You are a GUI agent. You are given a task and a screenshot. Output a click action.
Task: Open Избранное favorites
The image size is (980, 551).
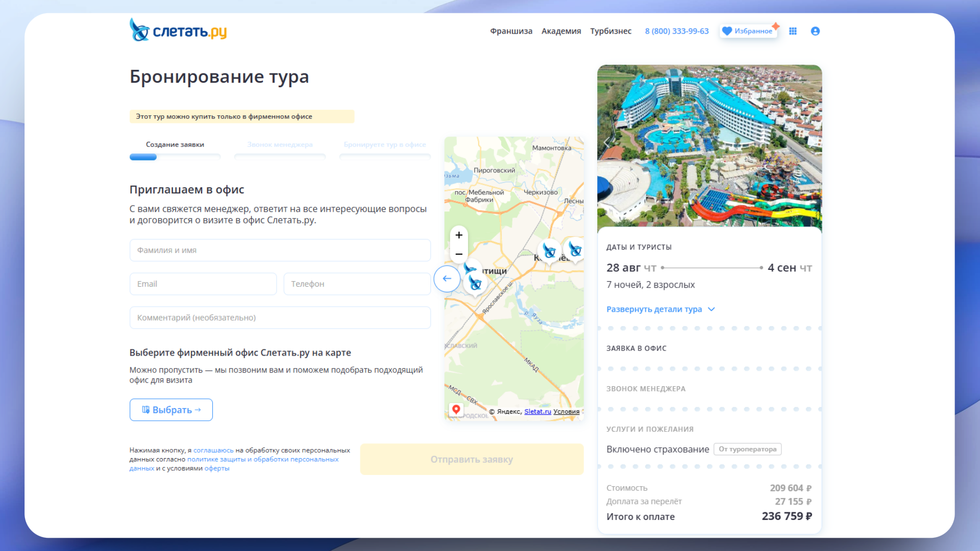pyautogui.click(x=748, y=31)
